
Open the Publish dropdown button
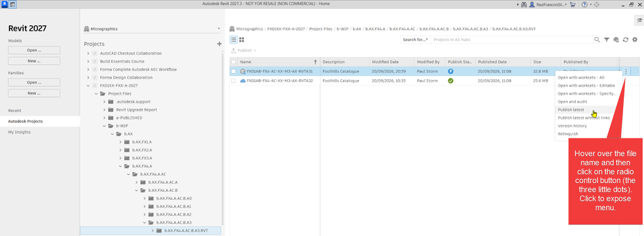pos(243,50)
